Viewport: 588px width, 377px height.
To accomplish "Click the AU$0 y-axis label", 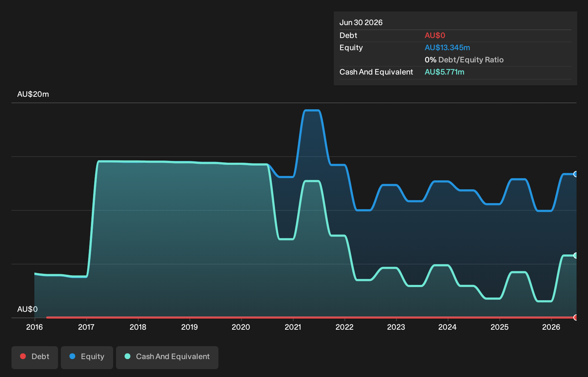I will coord(27,309).
